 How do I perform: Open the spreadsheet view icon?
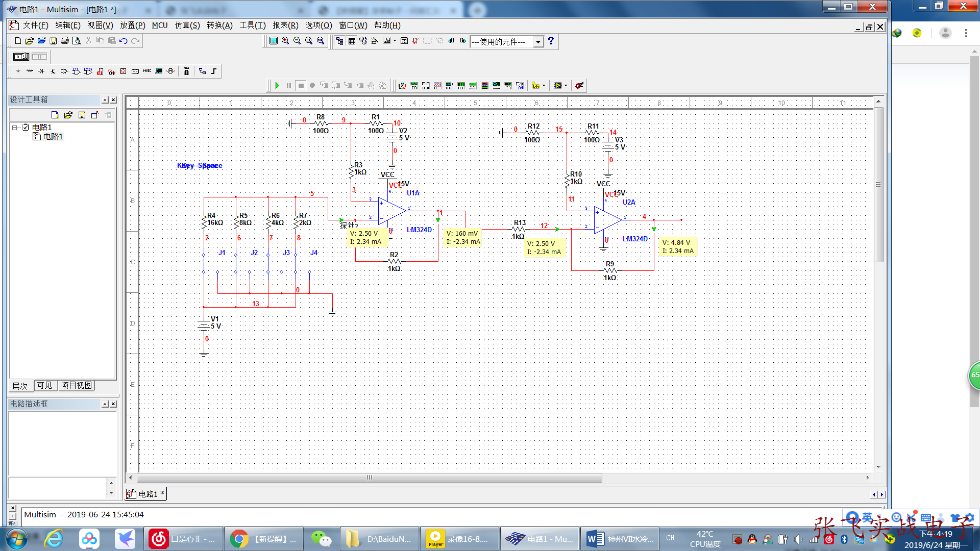(352, 41)
